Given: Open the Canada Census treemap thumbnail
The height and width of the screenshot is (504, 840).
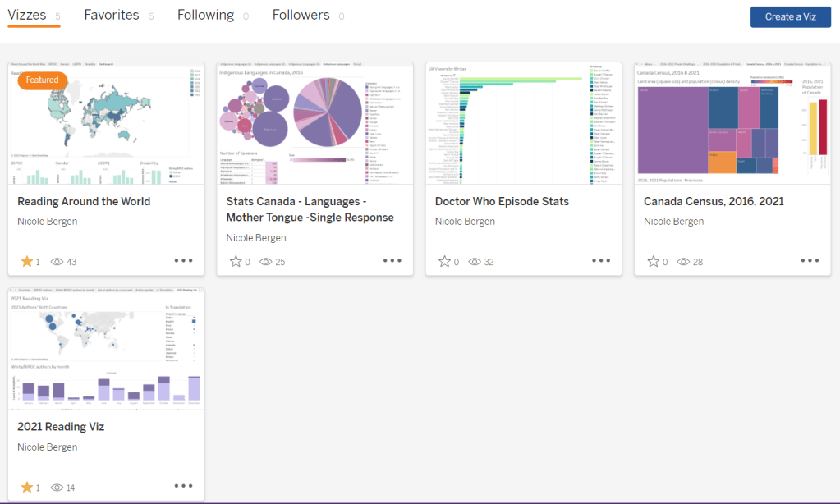Looking at the screenshot, I should (732, 123).
